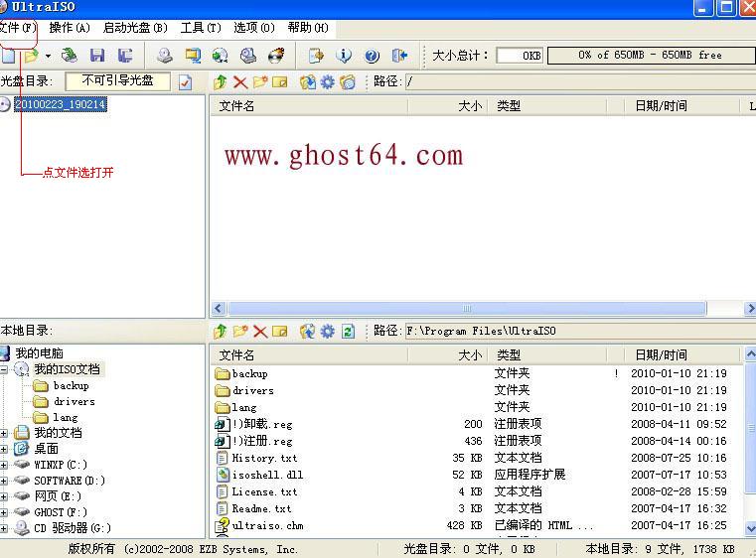This screenshot has width=756, height=558.
Task: Click Up folder icon in disc directory toolbar
Action: [220, 82]
